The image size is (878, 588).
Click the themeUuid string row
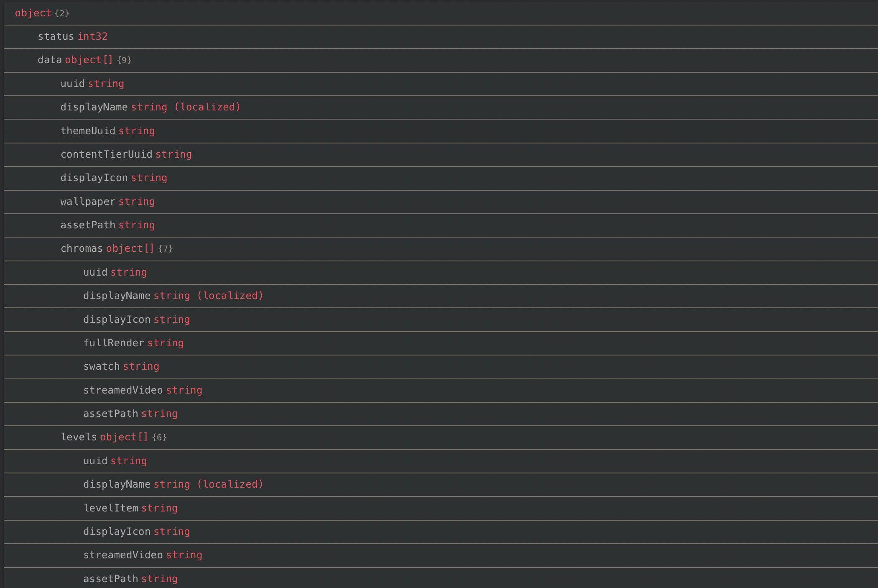pyautogui.click(x=88, y=131)
